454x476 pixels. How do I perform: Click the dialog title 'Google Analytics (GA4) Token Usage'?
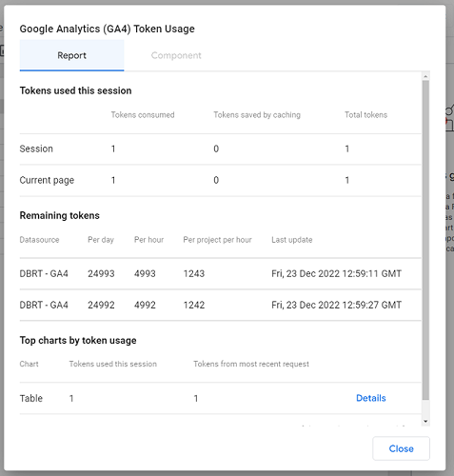pyautogui.click(x=108, y=29)
